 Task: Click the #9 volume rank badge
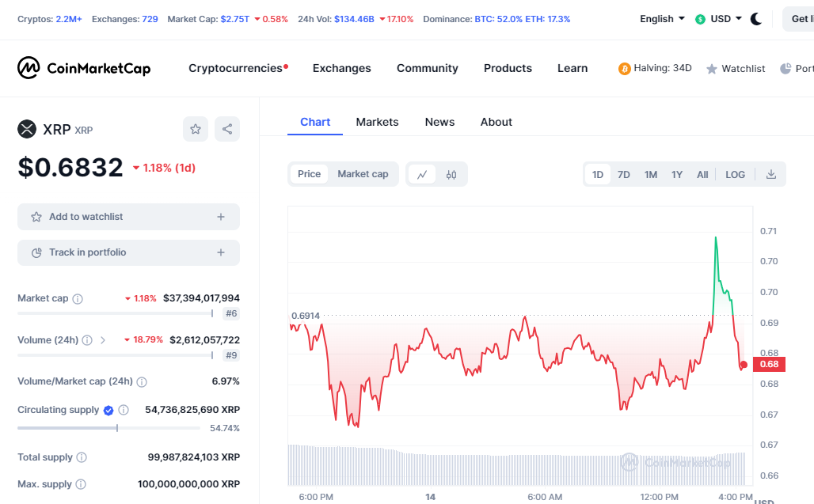coord(231,355)
